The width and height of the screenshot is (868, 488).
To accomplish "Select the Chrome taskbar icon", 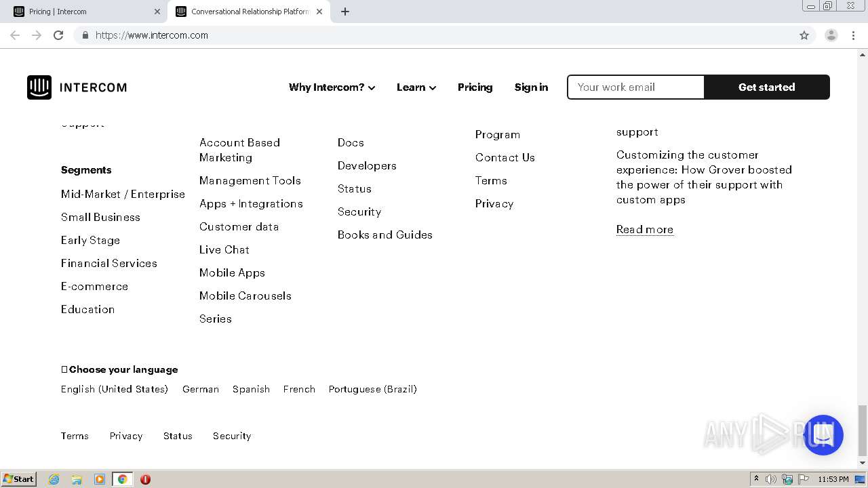I will (122, 479).
